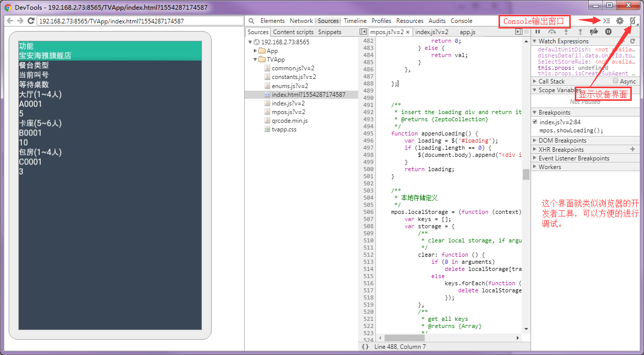
Task: Enable the Async call stack checkbox
Action: click(616, 81)
